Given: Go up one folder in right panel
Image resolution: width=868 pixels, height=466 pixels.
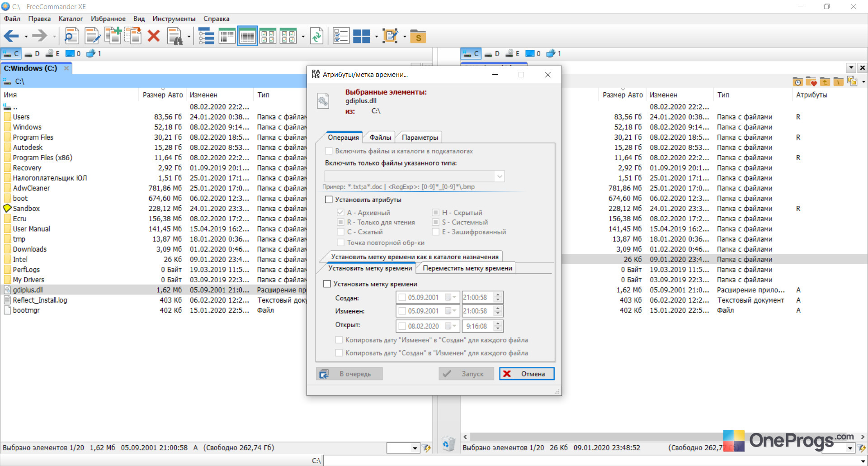Looking at the screenshot, I should (x=825, y=81).
